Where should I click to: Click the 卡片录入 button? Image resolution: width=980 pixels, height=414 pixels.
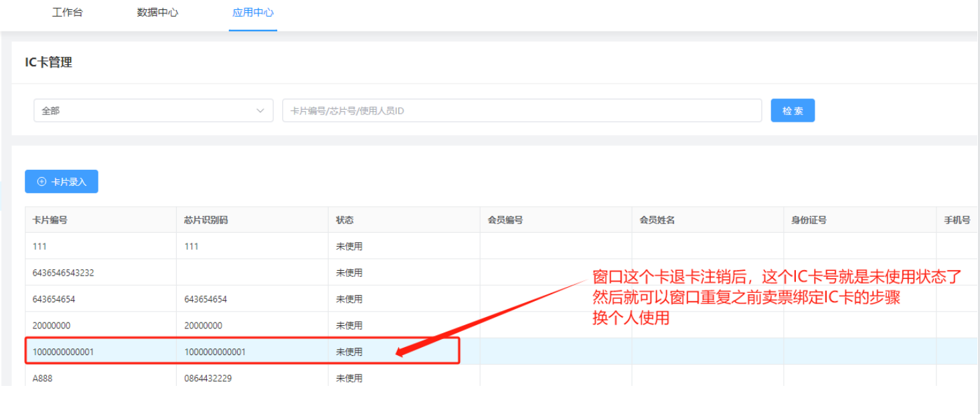pos(62,182)
